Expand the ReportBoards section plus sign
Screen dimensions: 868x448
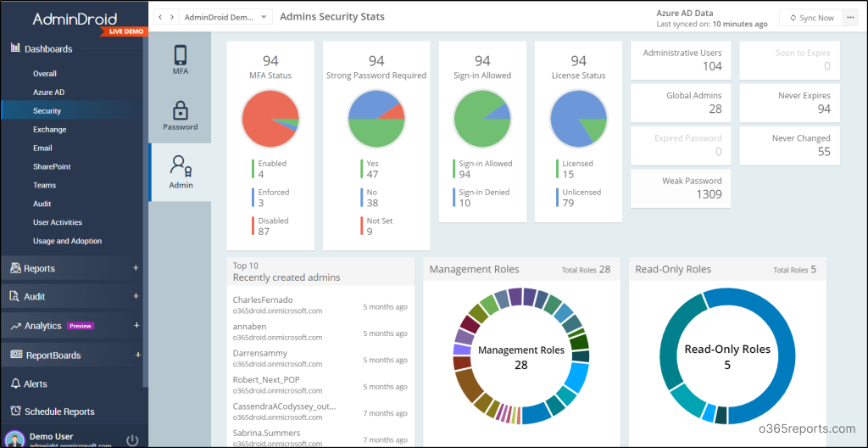coord(136,355)
